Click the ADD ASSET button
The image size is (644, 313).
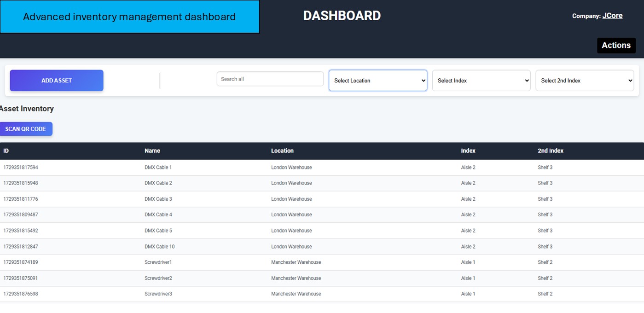[x=57, y=81]
